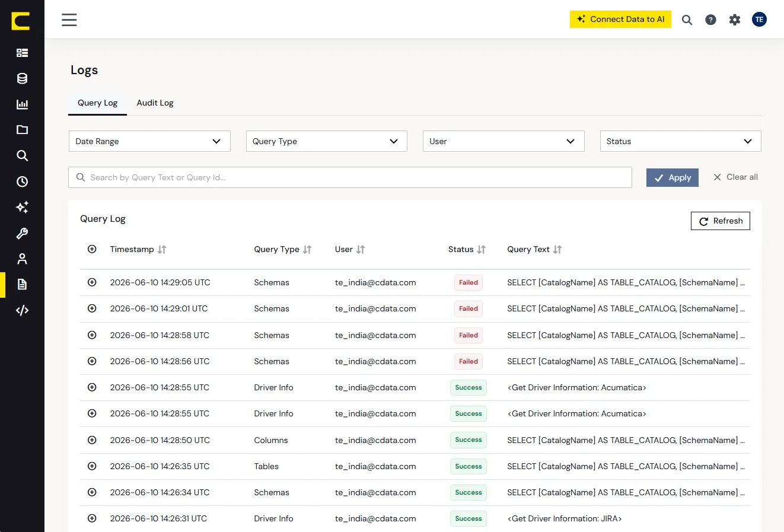Open the wrench tools sidebar icon
Image resolution: width=784 pixels, height=532 pixels.
point(22,233)
